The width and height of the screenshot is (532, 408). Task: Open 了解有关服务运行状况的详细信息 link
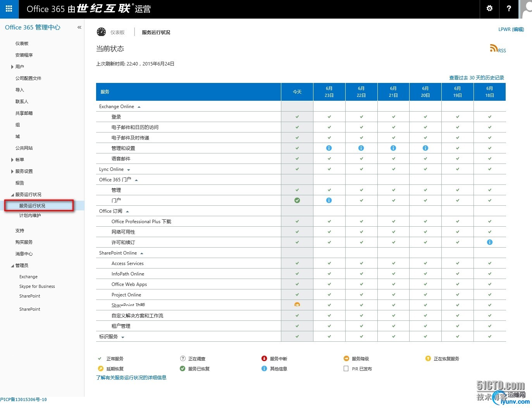point(131,377)
